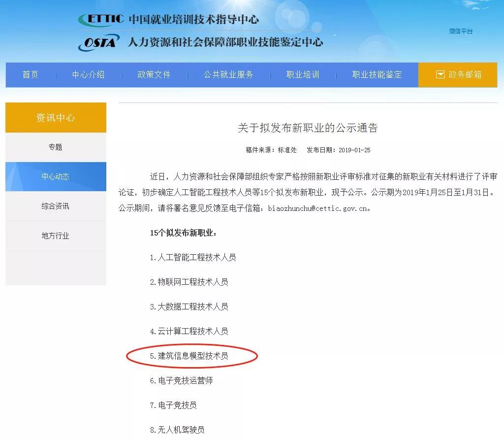504x441 pixels.
Task: Select 政策文件 in top navigation
Action: [154, 74]
